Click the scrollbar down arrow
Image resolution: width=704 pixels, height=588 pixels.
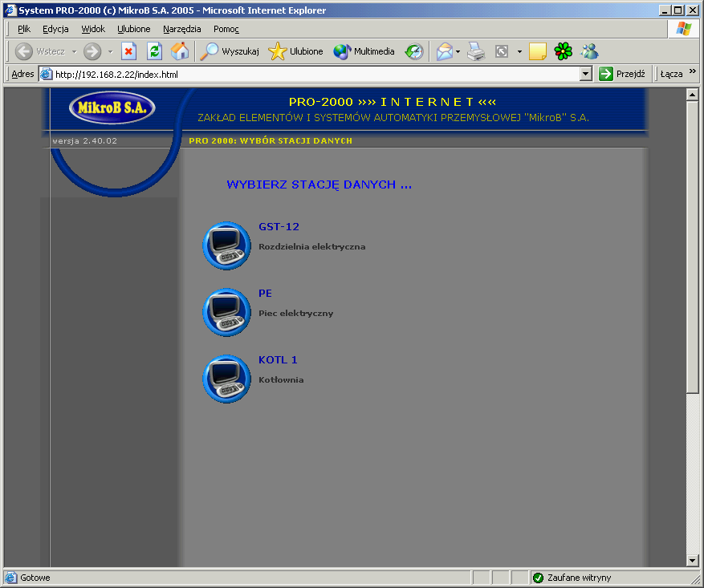click(692, 560)
